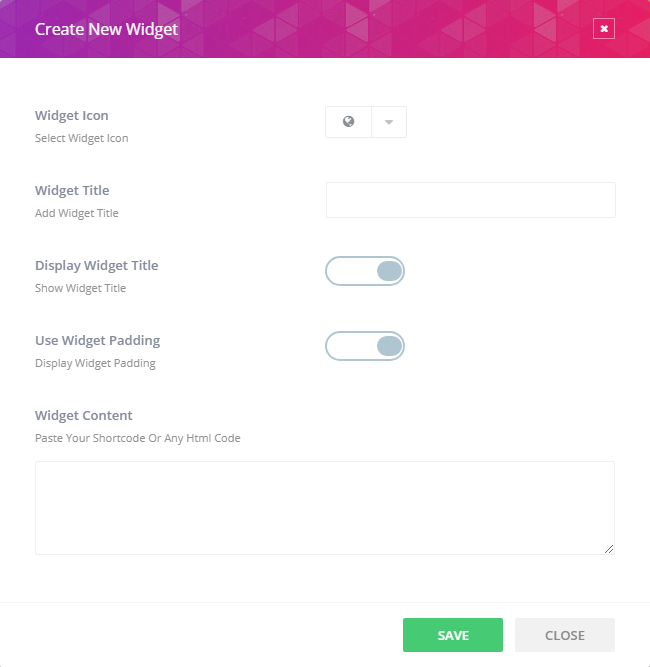This screenshot has width=650, height=667.
Task: Click the Widget Title label
Action: tap(72, 190)
